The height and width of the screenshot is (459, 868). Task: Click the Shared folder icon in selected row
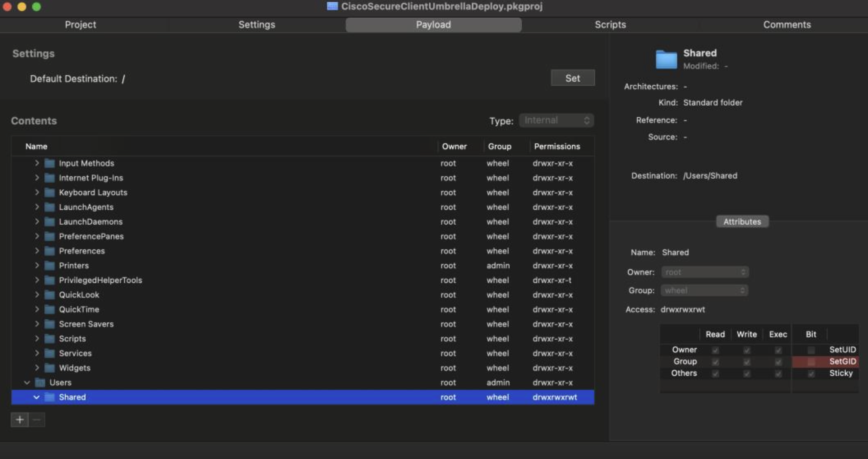coord(50,397)
